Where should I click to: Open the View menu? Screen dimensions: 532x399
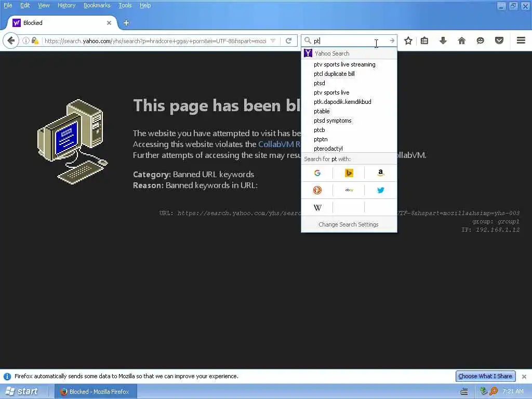44,5
